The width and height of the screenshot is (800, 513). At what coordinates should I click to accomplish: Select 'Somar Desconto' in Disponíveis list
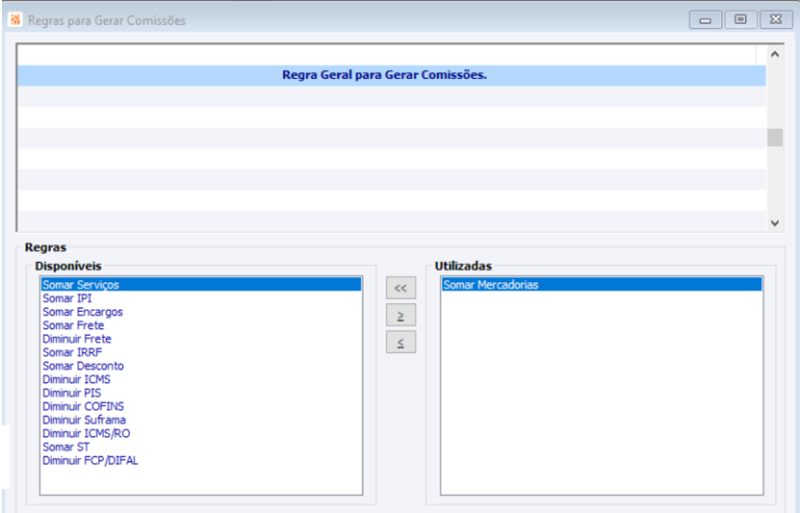tap(201, 366)
